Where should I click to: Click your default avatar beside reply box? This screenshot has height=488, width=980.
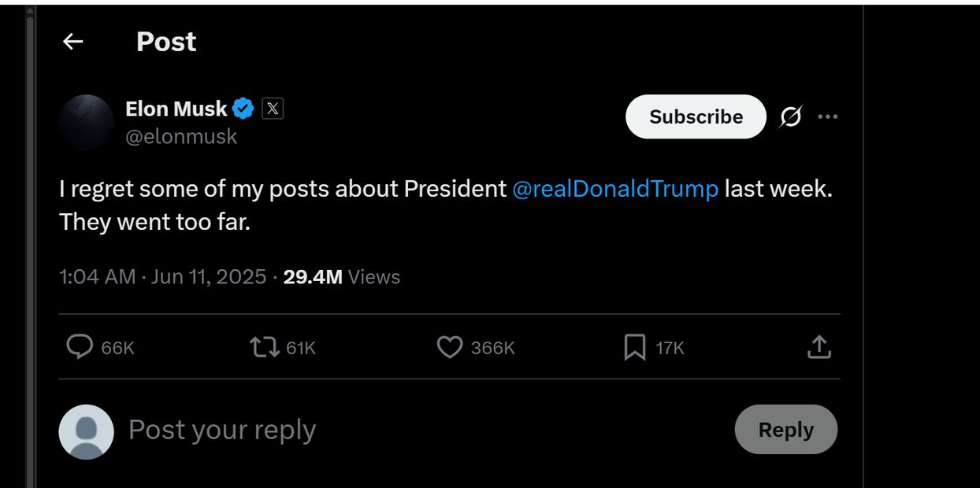(87, 431)
